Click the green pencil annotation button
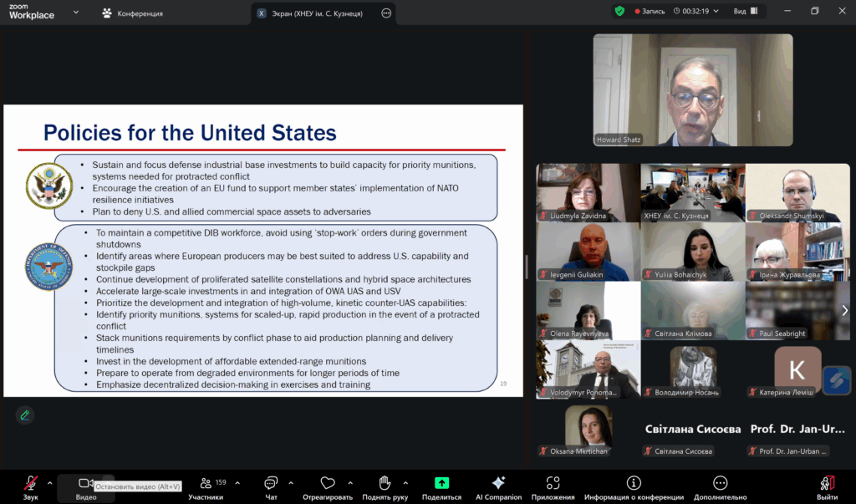 pyautogui.click(x=25, y=415)
